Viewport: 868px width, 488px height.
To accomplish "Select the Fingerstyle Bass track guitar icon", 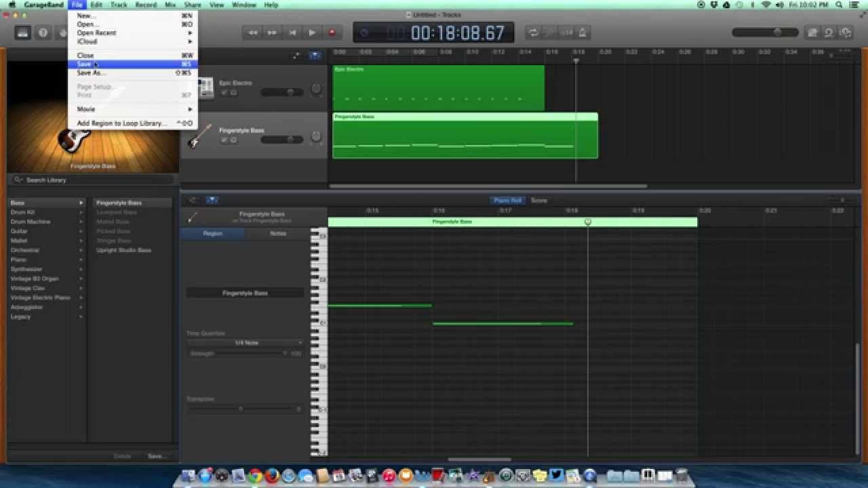I will click(199, 136).
